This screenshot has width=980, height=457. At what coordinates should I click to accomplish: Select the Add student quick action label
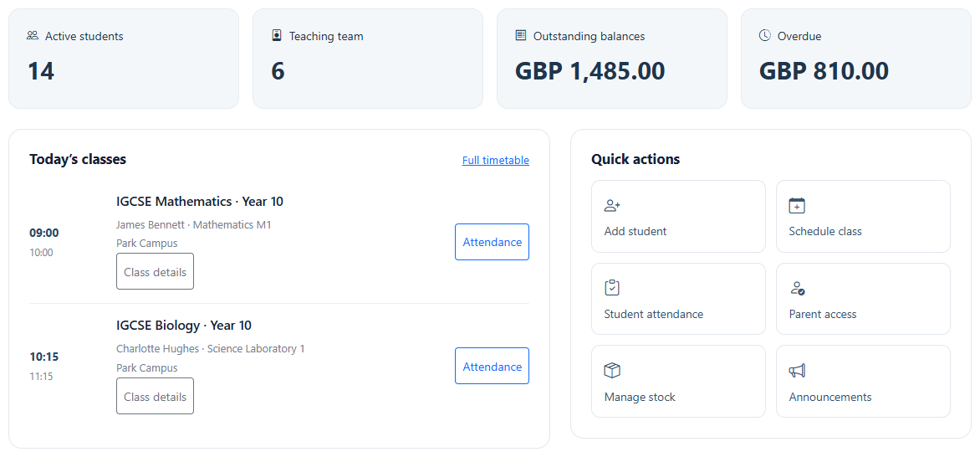coord(635,232)
